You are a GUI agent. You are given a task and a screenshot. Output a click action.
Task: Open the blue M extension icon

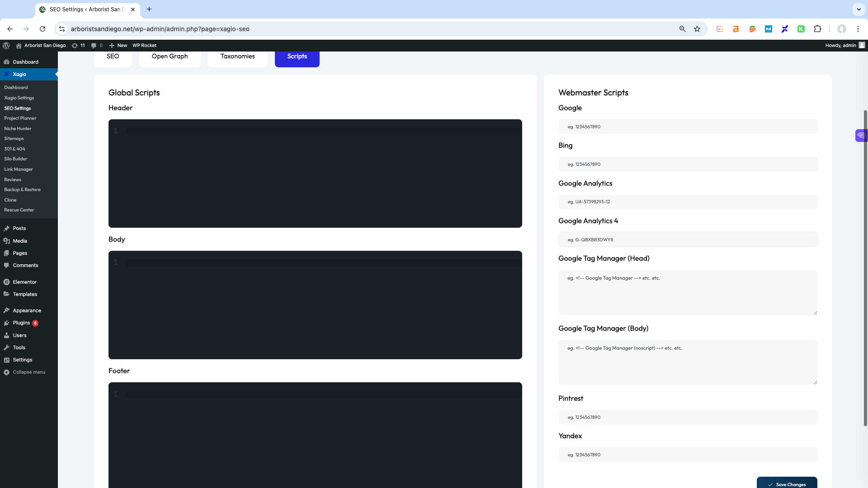coord(769,29)
